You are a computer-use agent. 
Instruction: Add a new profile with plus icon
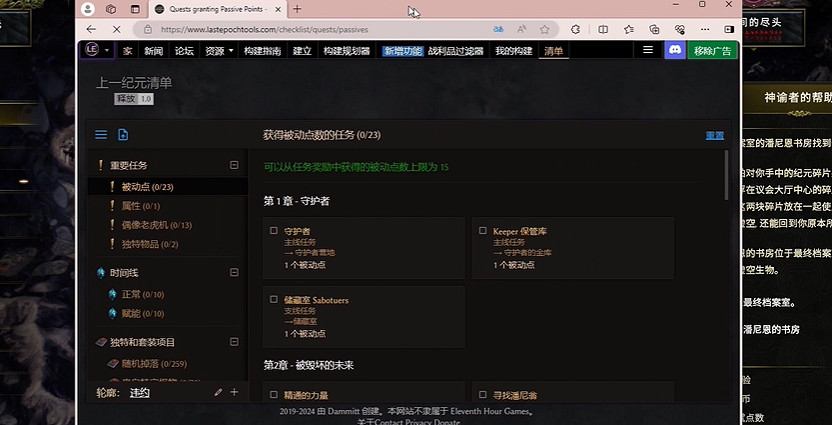pos(234,392)
